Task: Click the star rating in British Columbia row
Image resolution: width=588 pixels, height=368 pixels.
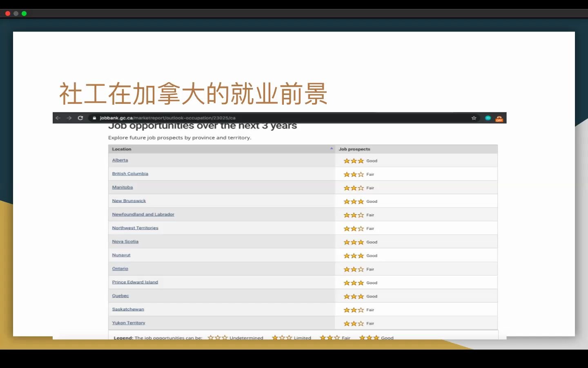Action: click(354, 174)
